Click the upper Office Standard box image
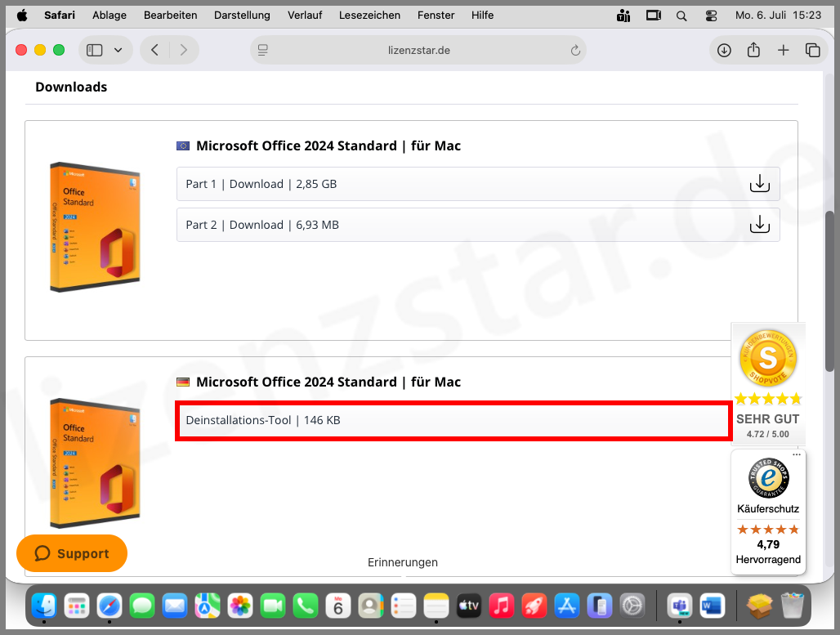The image size is (840, 635). (x=95, y=227)
